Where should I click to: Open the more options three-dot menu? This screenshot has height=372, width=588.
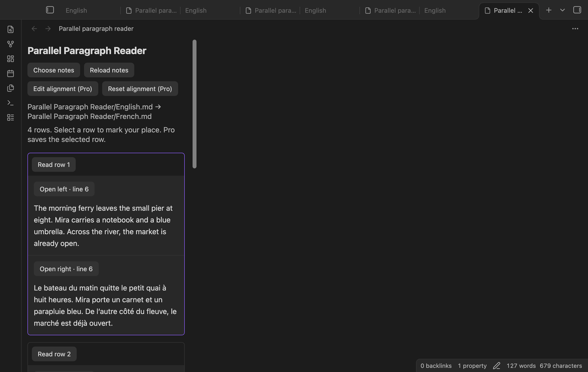click(575, 29)
